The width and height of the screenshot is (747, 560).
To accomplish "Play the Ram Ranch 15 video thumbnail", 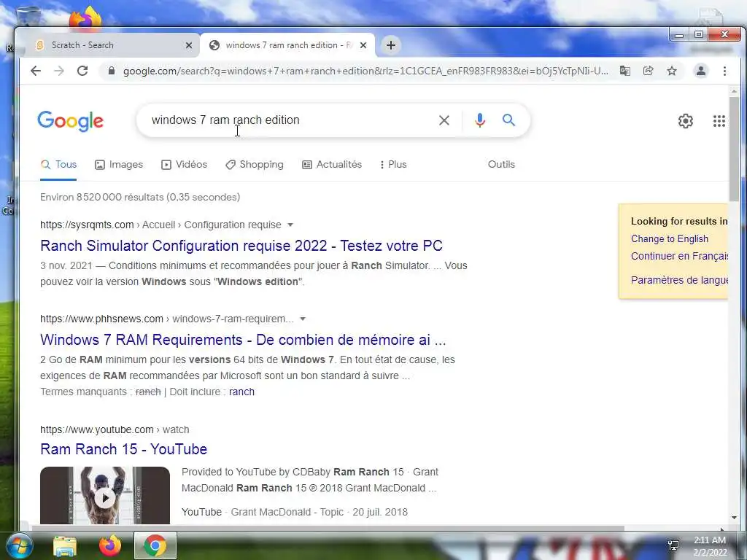I will 105,496.
